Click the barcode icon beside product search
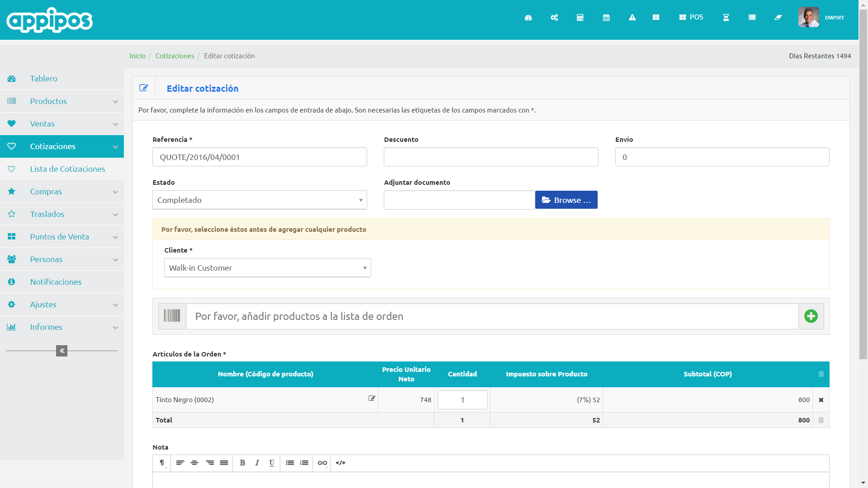The image size is (868, 488). pyautogui.click(x=172, y=316)
